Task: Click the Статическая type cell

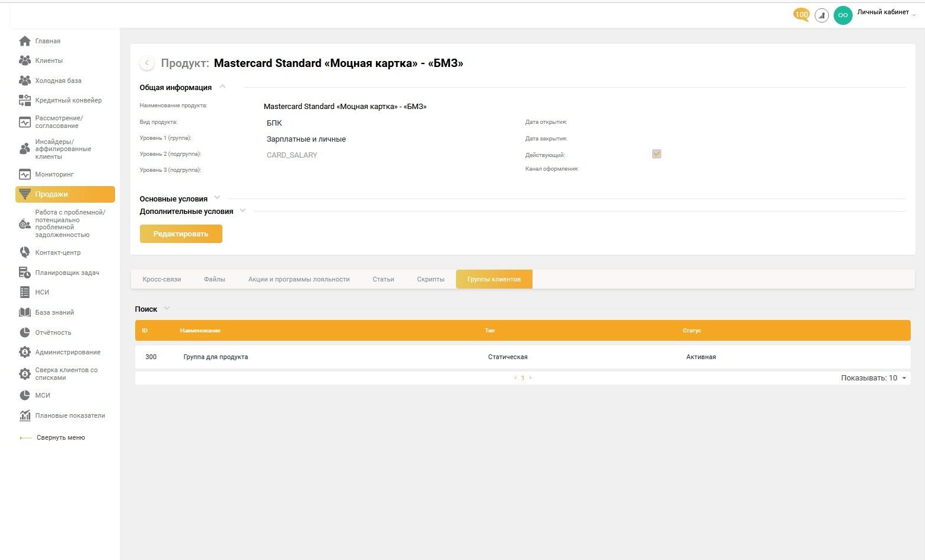Action: click(508, 357)
